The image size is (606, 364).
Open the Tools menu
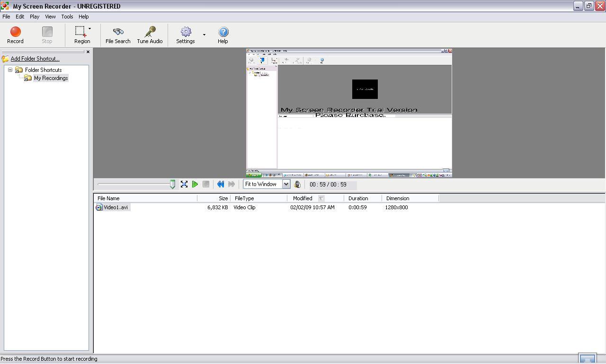(67, 16)
